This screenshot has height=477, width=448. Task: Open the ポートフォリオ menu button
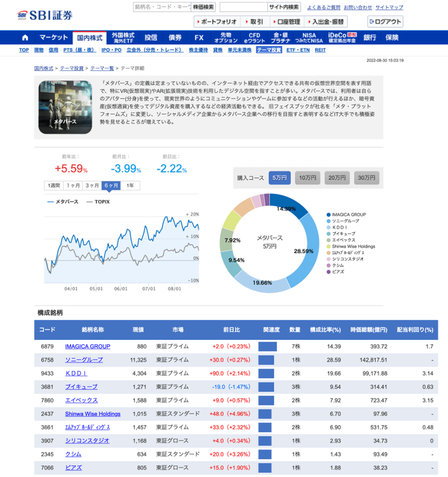[217, 22]
